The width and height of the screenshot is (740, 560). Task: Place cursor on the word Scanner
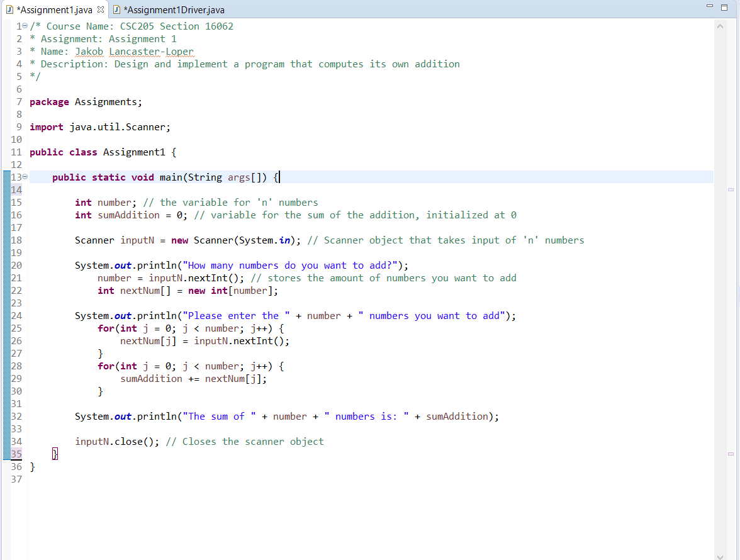point(93,240)
